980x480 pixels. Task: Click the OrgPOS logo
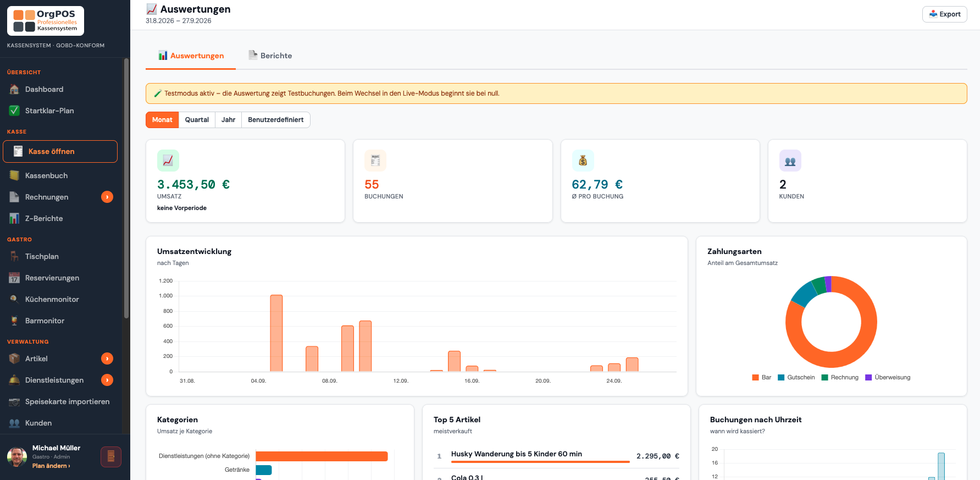pos(46,21)
